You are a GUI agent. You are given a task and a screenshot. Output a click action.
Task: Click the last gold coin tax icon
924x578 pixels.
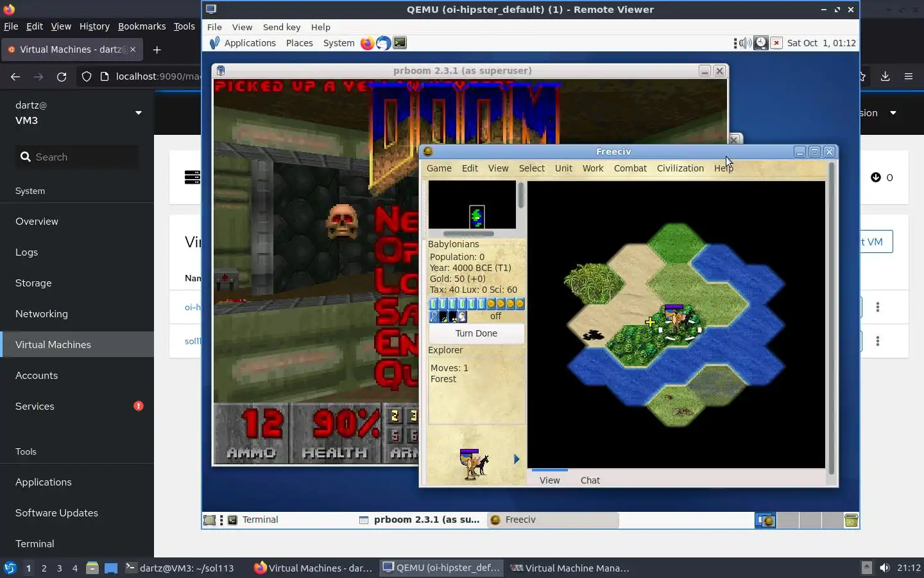click(520, 304)
